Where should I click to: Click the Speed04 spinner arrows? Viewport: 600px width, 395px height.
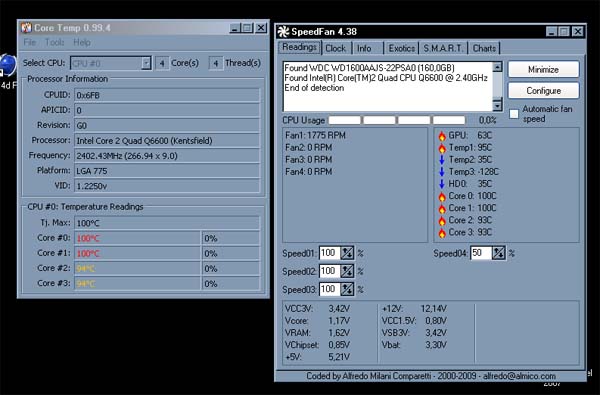499,253
